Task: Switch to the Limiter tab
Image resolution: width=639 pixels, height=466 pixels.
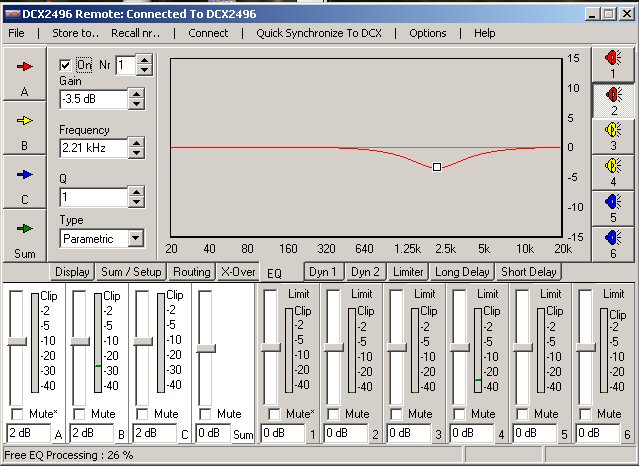Action: point(408,272)
